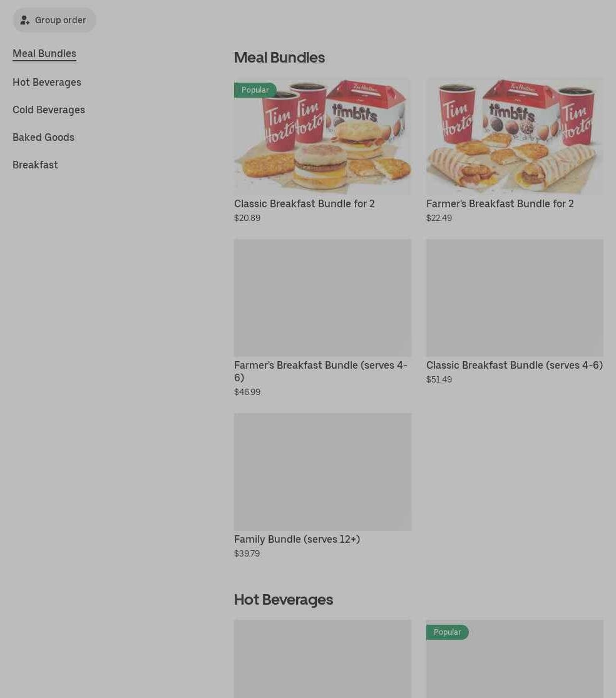Click Classic Breakfast Bundle for 2 title
Image resolution: width=616 pixels, height=698 pixels.
304,203
